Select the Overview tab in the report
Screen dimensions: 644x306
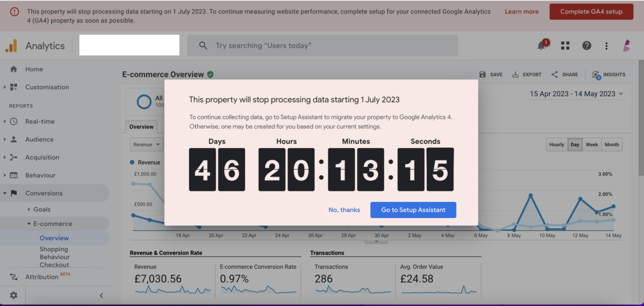(142, 127)
